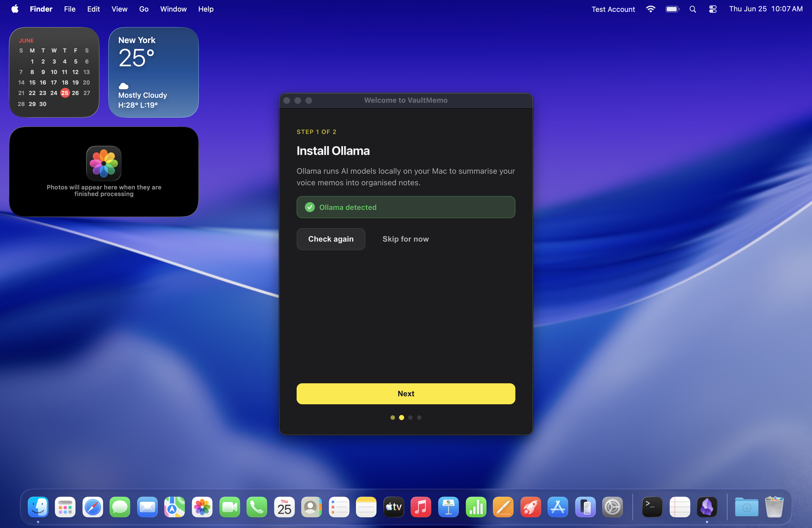Screen dimensions: 812x528
Task: Launch Terminal from the Dock
Action: click(x=652, y=507)
